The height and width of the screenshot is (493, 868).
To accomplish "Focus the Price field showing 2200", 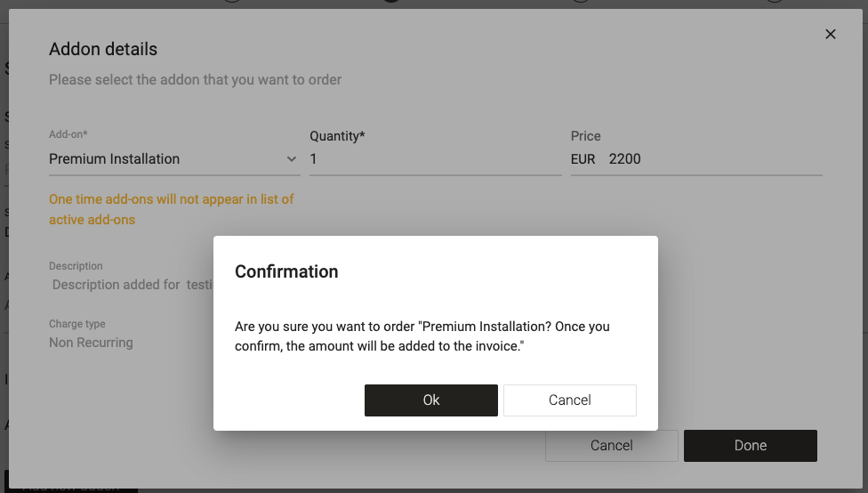I will [711, 159].
